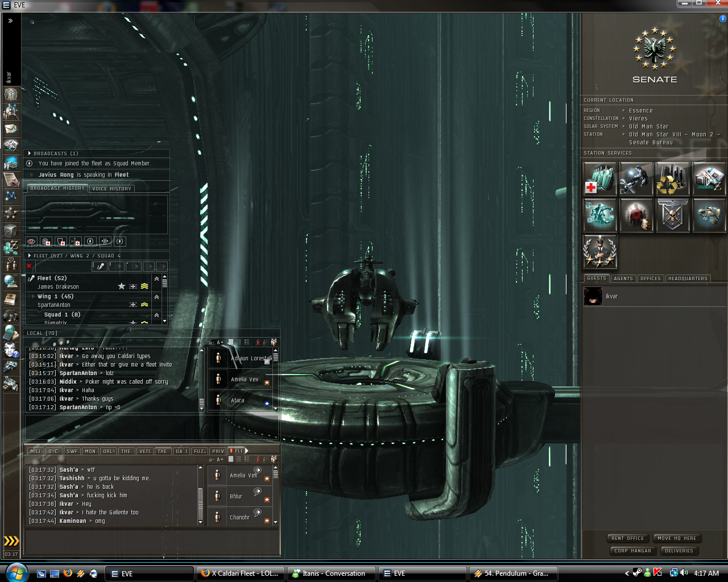Open the skull-and-swords shield station service
This screenshot has height=582, width=728.
(672, 215)
